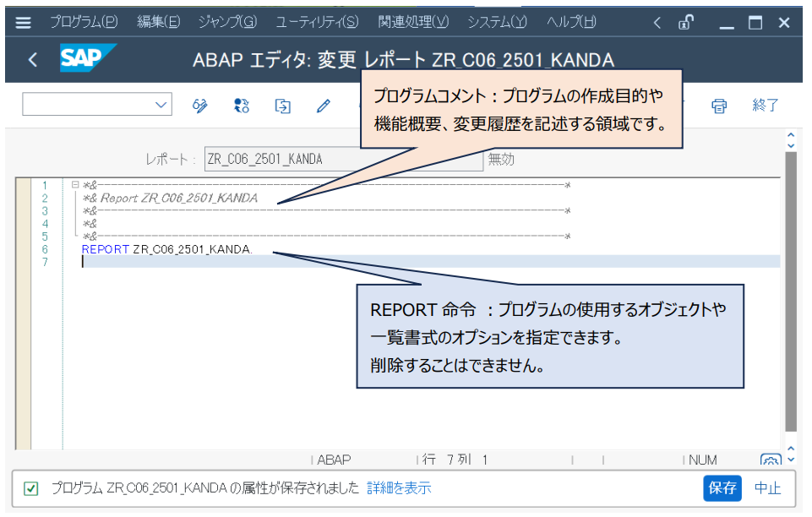Click the status bar settings icon

771,459
